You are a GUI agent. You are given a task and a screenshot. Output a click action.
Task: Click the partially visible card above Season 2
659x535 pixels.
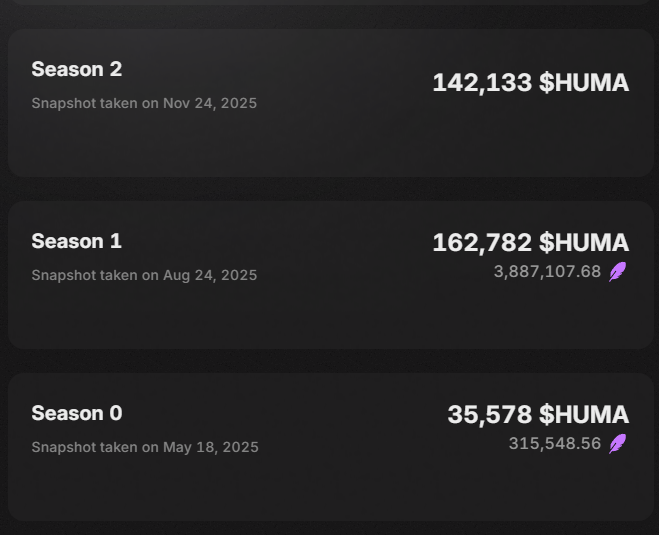pyautogui.click(x=329, y=3)
